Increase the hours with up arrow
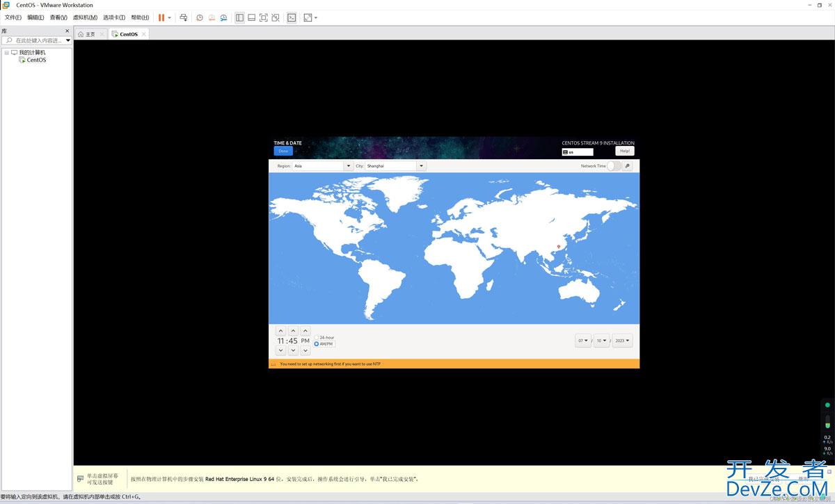The width and height of the screenshot is (835, 504). tap(280, 331)
